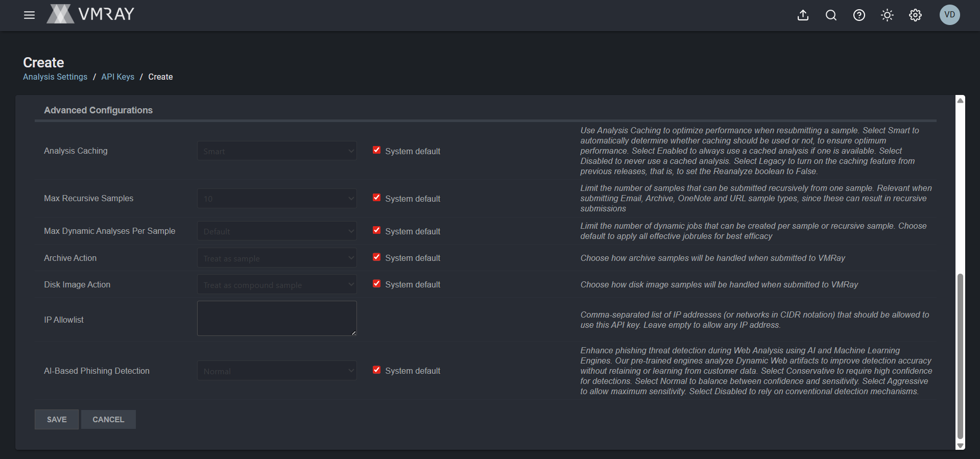Open the search magnifier icon

click(831, 15)
